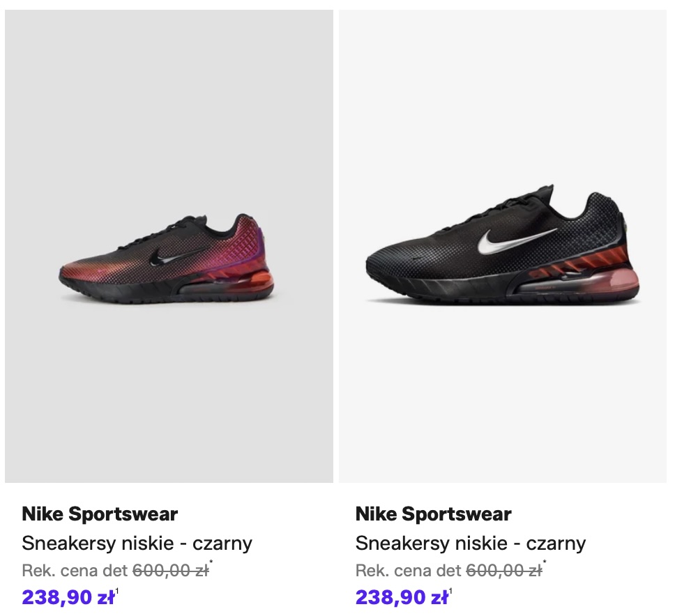Screen dimensions: 675x616
Task: Click asterisk after black sneaker's crossed-out price
Action: coord(545,564)
